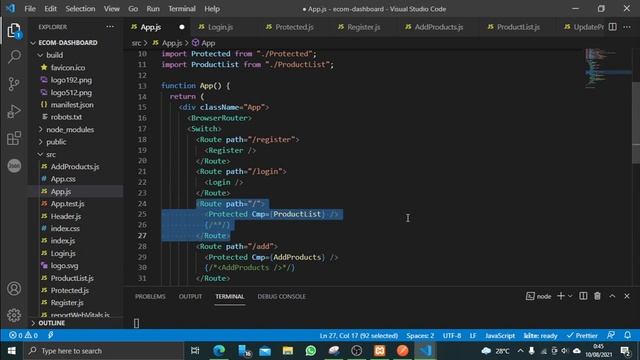
Task: Split the editor to the right
Action: click(612, 27)
